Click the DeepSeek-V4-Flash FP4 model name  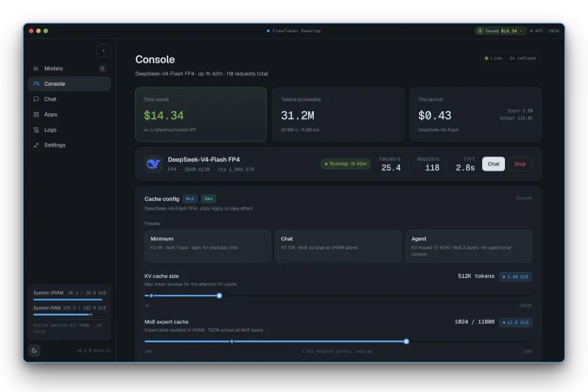204,160
